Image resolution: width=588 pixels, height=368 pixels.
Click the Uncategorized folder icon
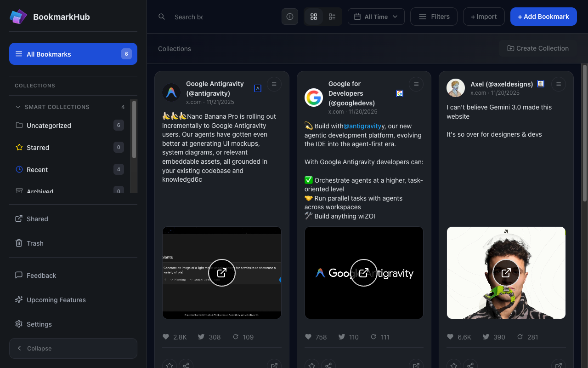click(x=19, y=125)
